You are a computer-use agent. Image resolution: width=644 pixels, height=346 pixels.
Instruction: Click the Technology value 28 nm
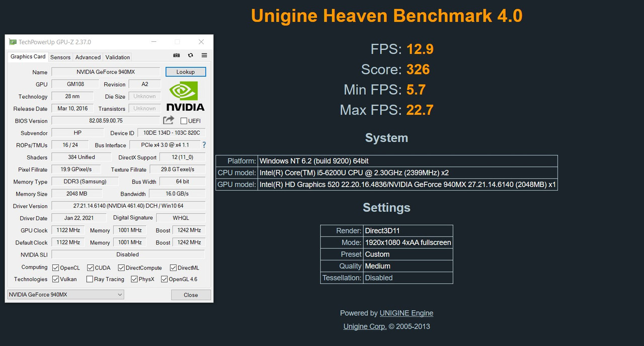tap(72, 96)
